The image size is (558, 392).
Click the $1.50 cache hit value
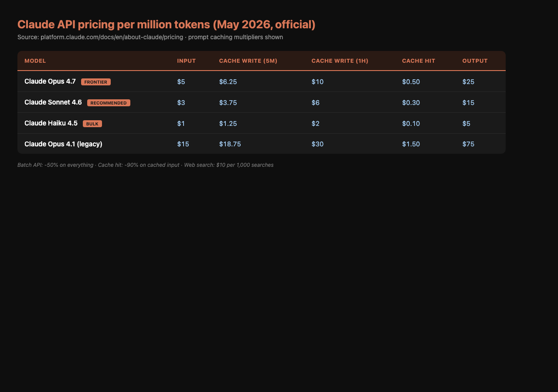tap(411, 144)
